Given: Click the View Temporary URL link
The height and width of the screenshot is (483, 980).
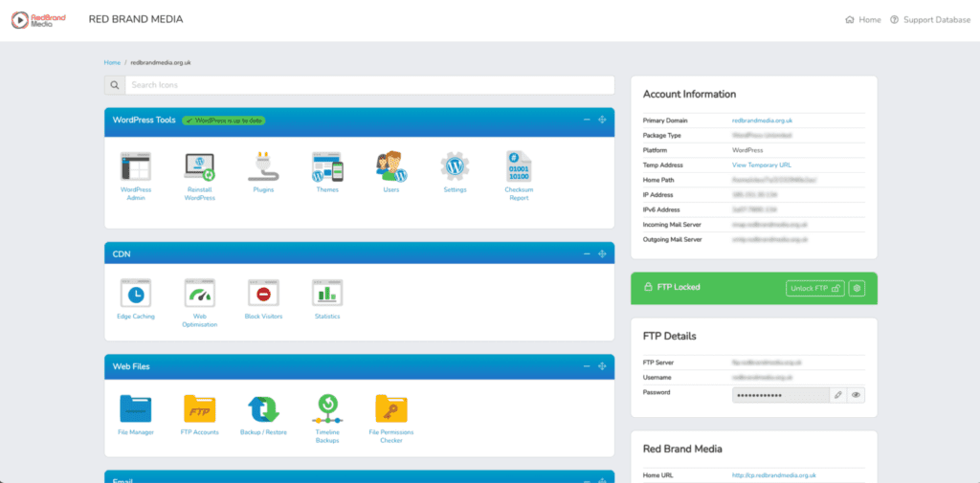Looking at the screenshot, I should click(x=761, y=165).
